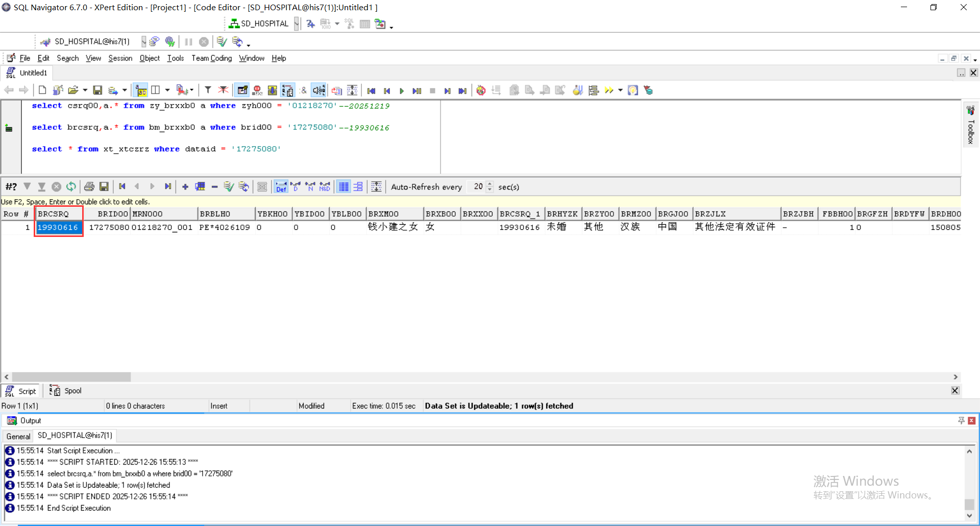
Task: Expand the session toolbar overflow arrow
Action: (249, 45)
